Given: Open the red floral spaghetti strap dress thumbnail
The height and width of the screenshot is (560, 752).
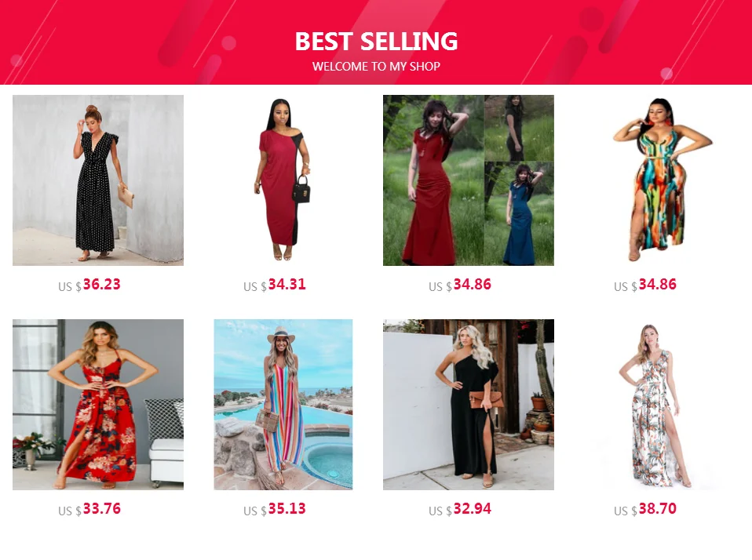Looking at the screenshot, I should coord(98,404).
